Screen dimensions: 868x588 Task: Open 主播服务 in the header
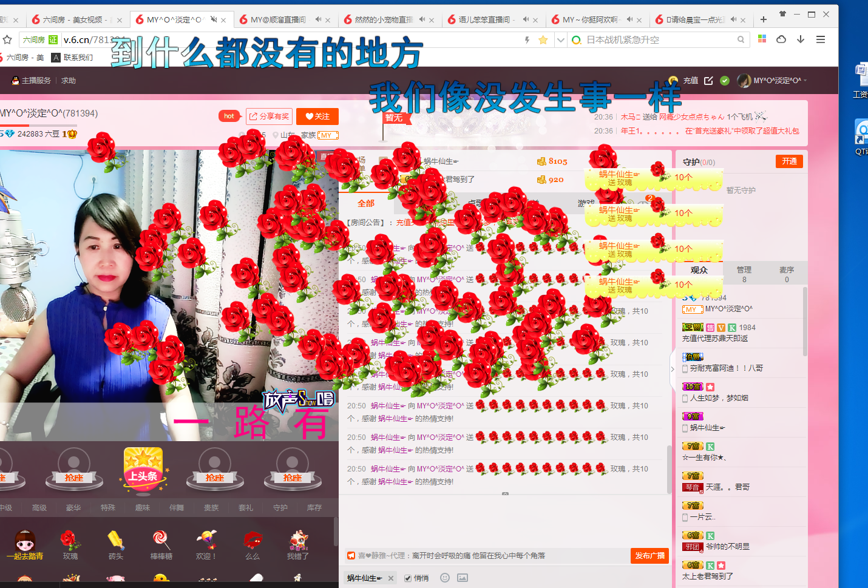point(32,81)
